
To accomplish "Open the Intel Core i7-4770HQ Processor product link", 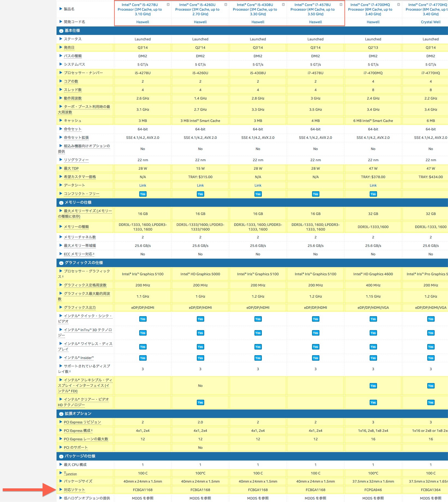I will point(427,9).
